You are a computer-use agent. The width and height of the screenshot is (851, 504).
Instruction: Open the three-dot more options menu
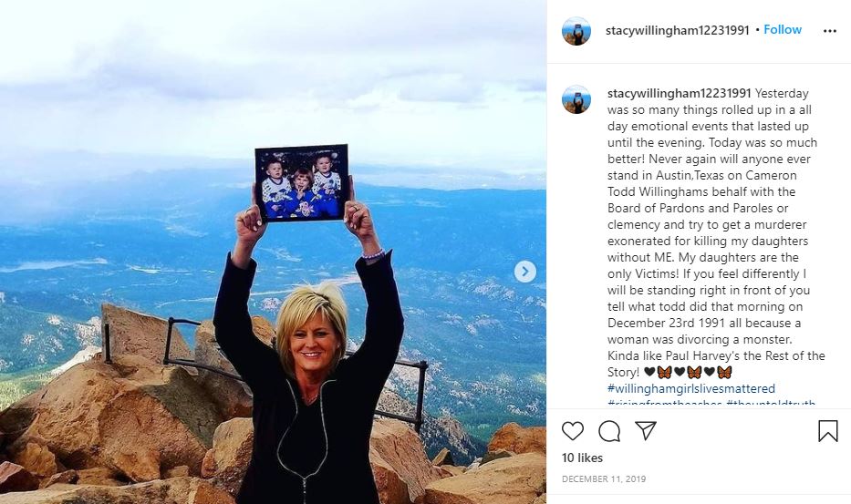click(x=830, y=31)
